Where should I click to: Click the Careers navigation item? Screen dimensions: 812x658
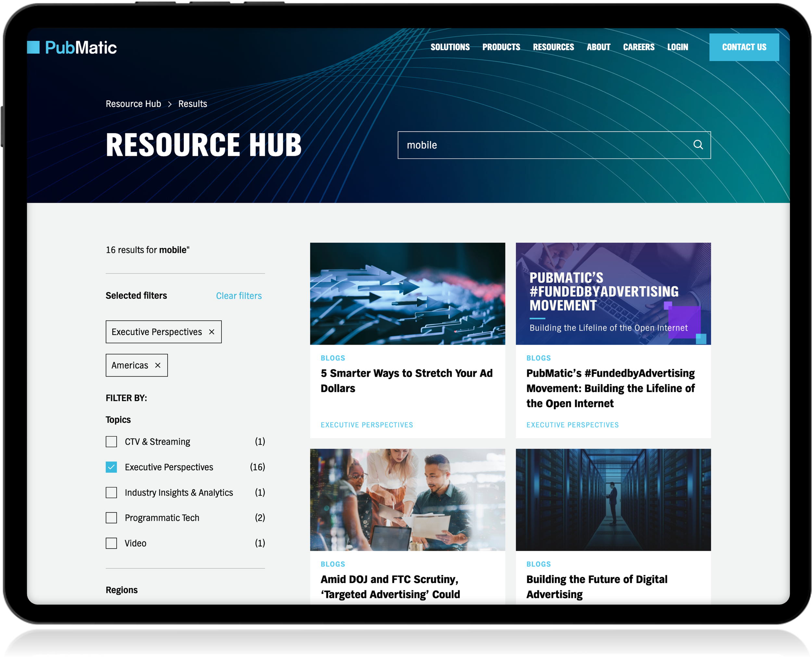click(x=639, y=47)
